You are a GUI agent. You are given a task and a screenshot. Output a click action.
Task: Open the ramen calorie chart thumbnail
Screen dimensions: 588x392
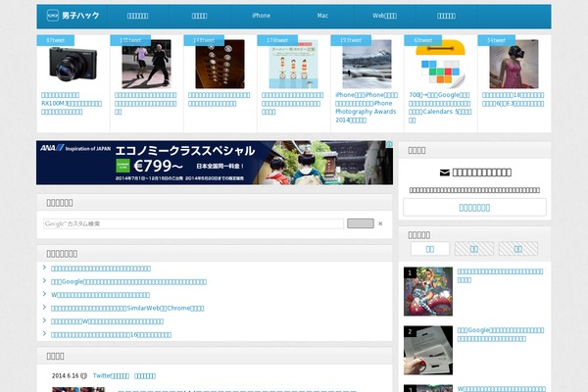pos(293,64)
